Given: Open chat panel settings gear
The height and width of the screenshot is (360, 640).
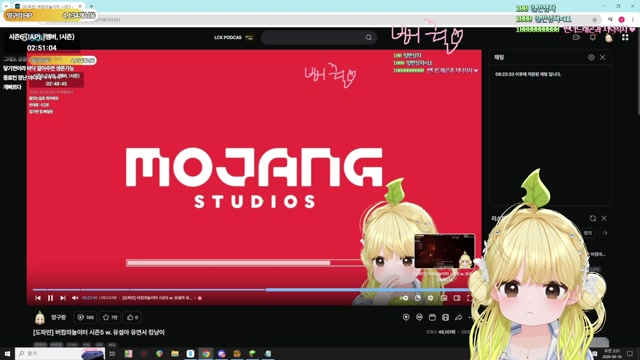Looking at the screenshot, I should pyautogui.click(x=591, y=58).
